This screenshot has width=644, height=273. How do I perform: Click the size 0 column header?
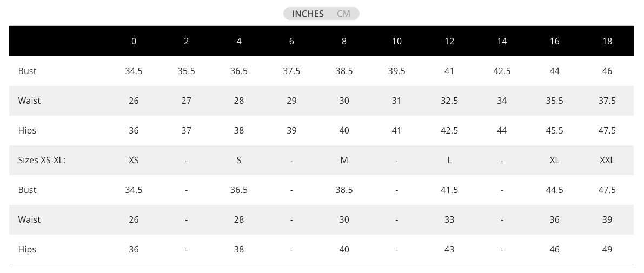(134, 41)
